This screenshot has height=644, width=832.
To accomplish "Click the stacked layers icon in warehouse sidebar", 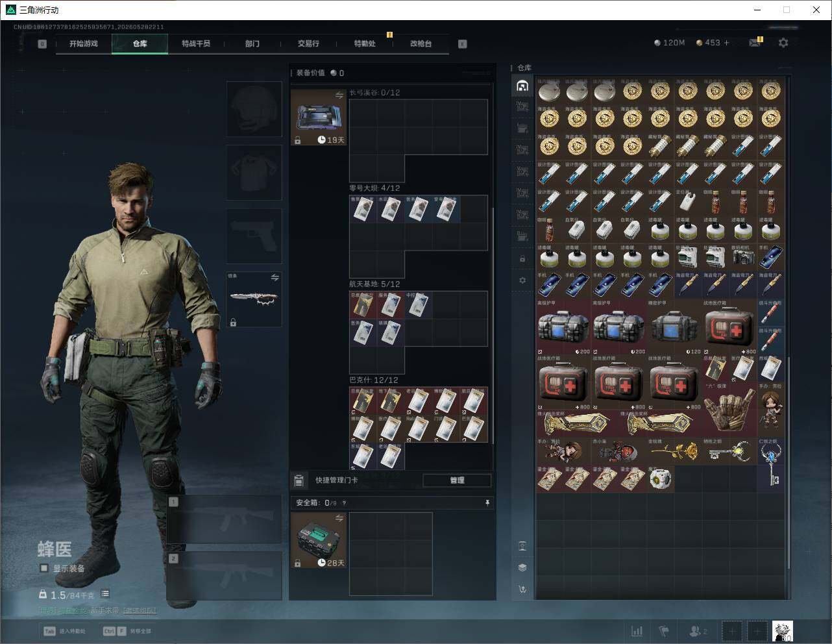I will [522, 567].
